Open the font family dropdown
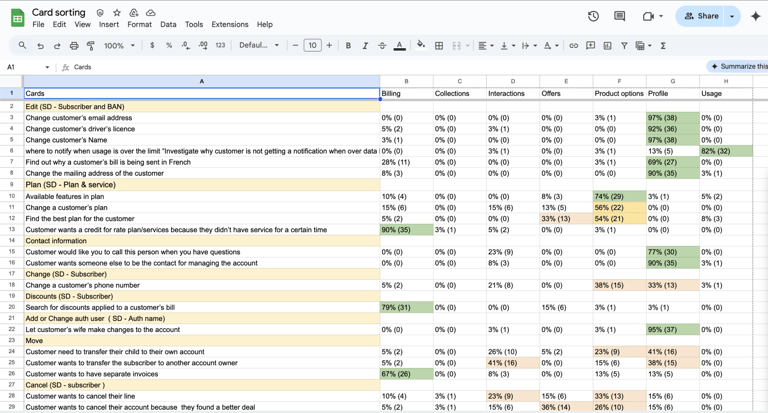Viewport: 768px width, 413px height. coord(259,46)
